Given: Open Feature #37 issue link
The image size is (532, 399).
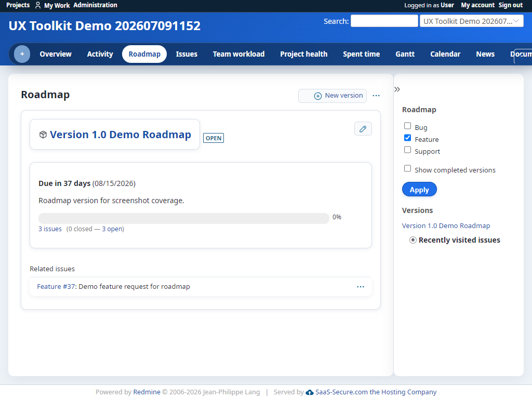Looking at the screenshot, I should tap(56, 287).
